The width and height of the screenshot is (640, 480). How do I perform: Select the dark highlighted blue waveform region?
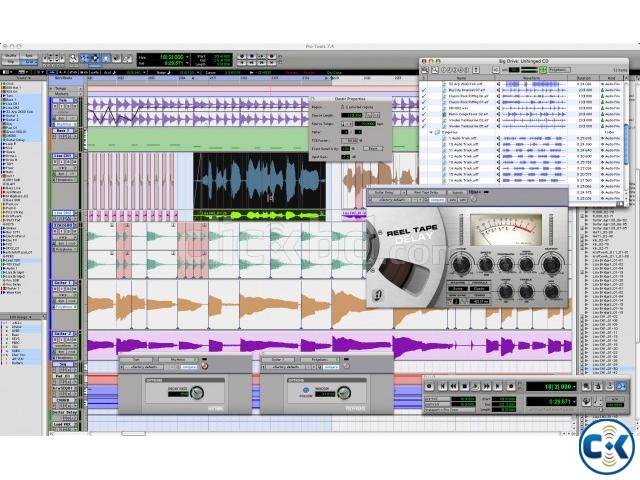tap(260, 181)
